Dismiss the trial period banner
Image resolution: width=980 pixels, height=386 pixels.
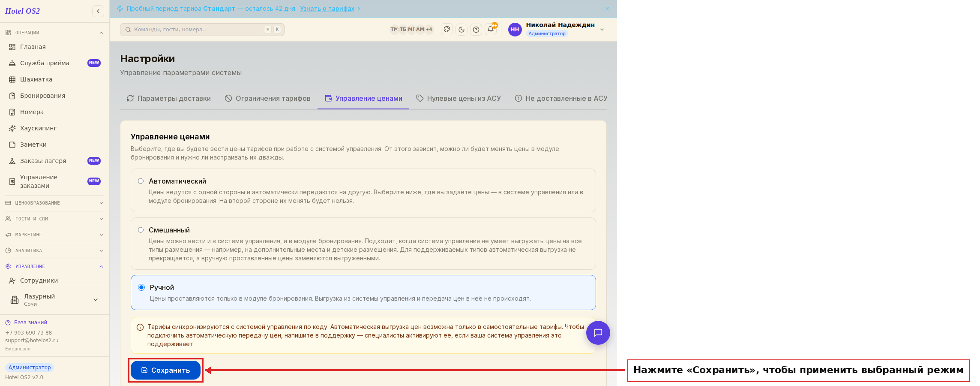607,9
